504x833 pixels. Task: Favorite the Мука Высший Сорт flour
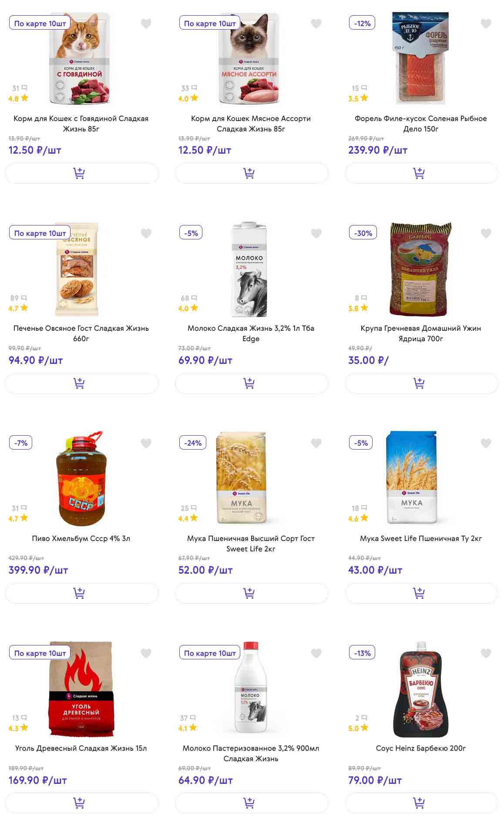(316, 443)
